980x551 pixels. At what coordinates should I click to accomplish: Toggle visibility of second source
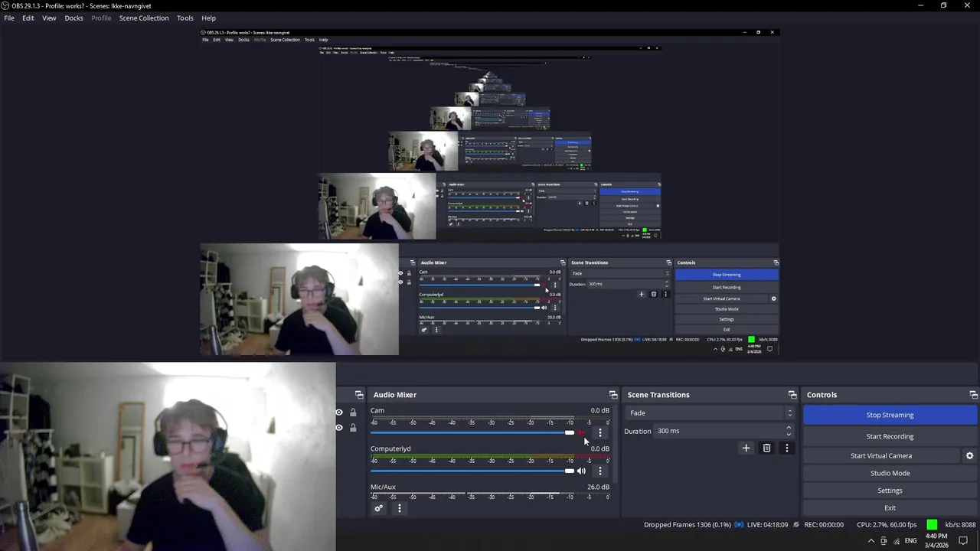339,428
